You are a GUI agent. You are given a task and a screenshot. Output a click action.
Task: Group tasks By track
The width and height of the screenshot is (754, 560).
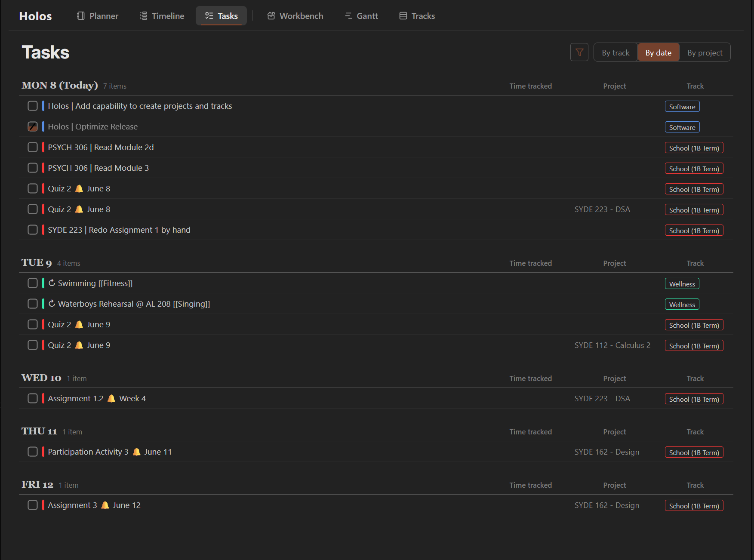coord(616,52)
